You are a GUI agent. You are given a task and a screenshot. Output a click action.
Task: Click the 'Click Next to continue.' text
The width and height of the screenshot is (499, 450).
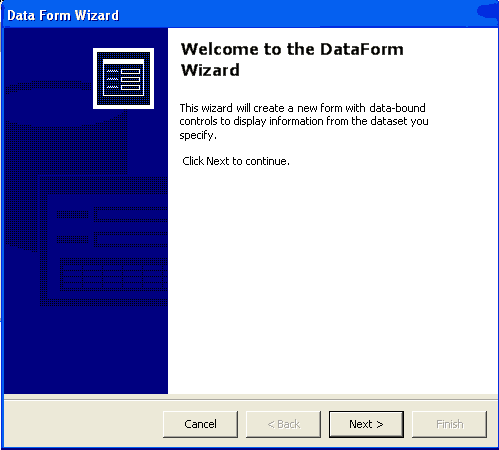[236, 161]
